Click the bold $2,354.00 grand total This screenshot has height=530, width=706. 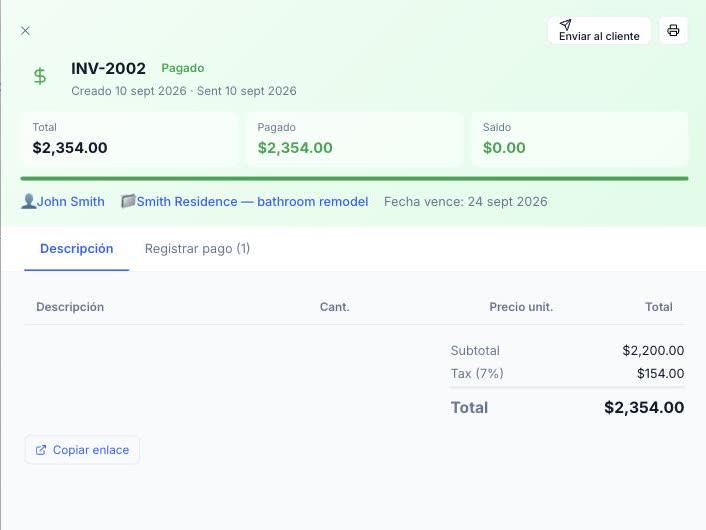coord(644,408)
